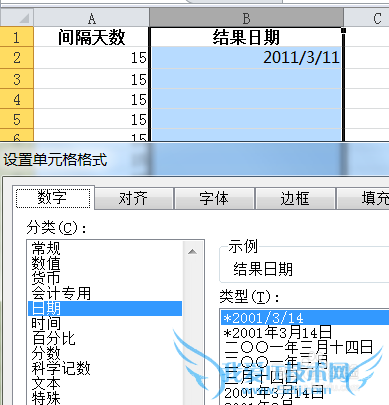Viewport: 389px width, 405px height.
Task: Switch to the 字体 tab
Action: [214, 199]
